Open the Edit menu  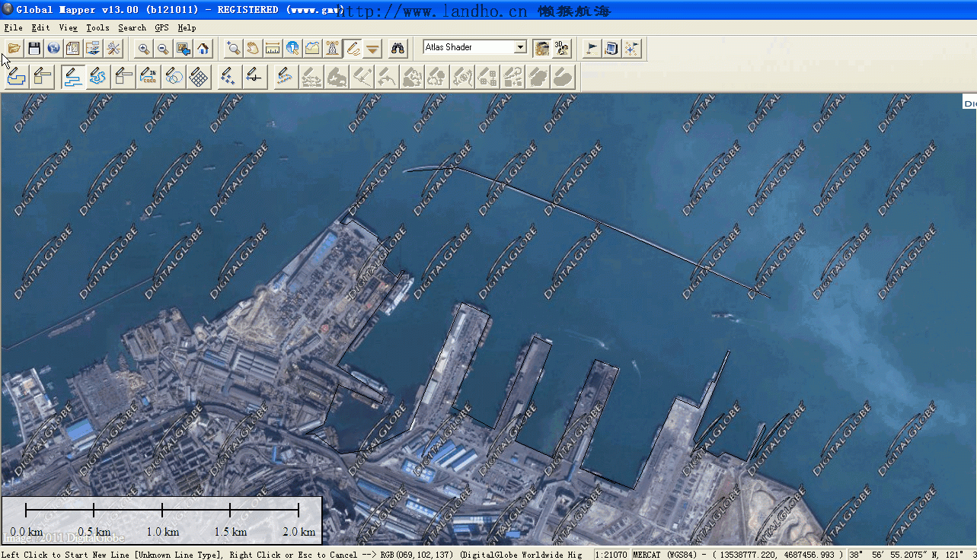tap(40, 27)
